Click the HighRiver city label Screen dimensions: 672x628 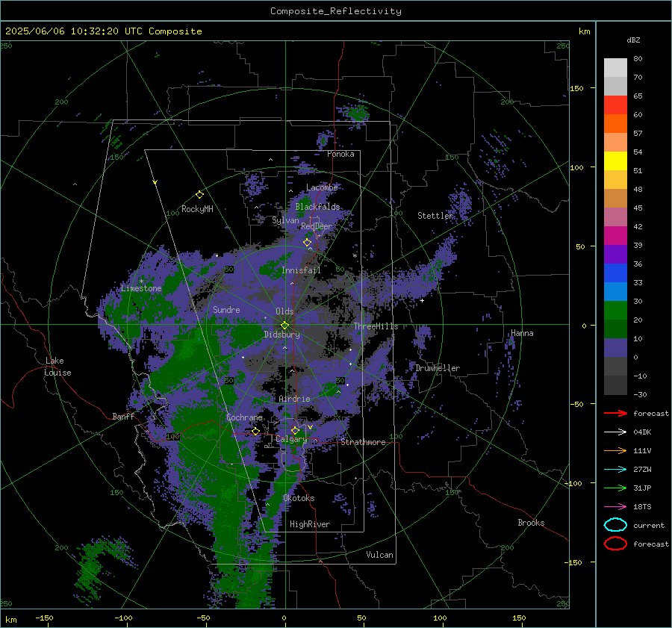310,524
